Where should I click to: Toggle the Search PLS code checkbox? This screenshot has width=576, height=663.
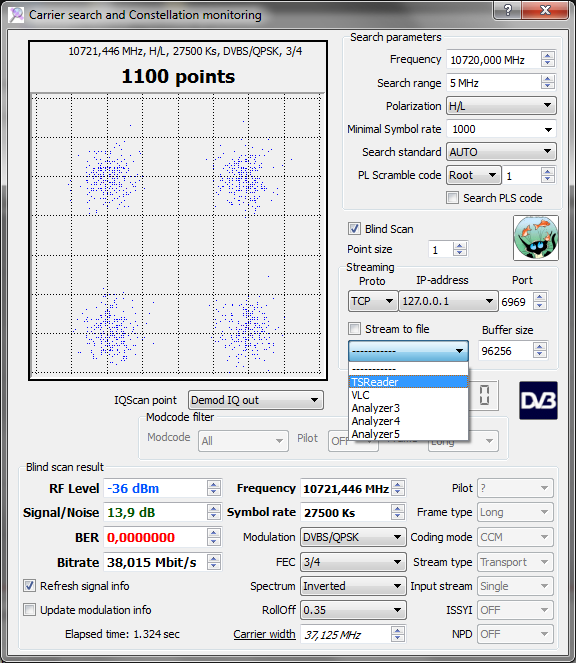pos(453,197)
